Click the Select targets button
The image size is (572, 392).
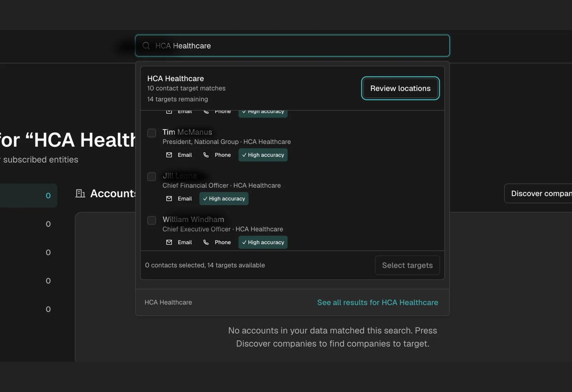pos(407,265)
